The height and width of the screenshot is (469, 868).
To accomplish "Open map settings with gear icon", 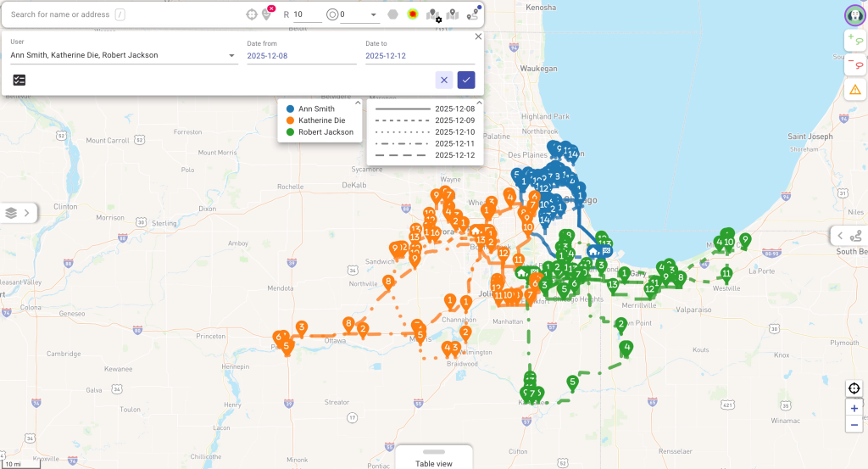I will (x=434, y=15).
